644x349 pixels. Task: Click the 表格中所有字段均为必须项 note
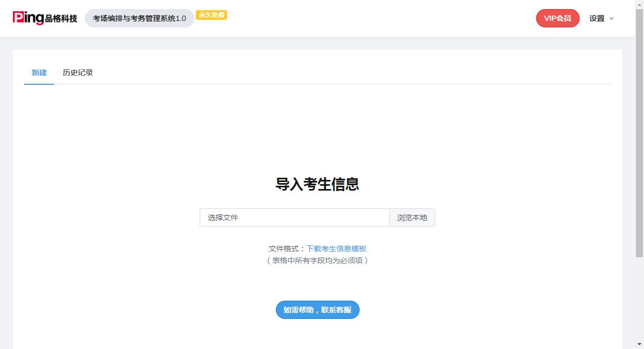[317, 260]
